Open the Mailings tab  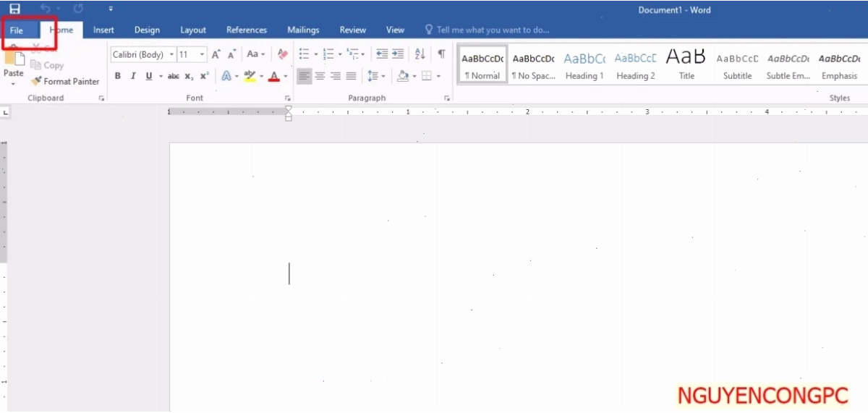303,30
